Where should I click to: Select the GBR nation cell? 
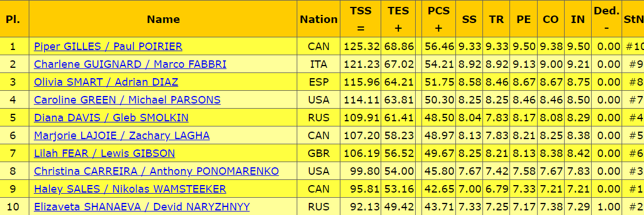click(319, 153)
